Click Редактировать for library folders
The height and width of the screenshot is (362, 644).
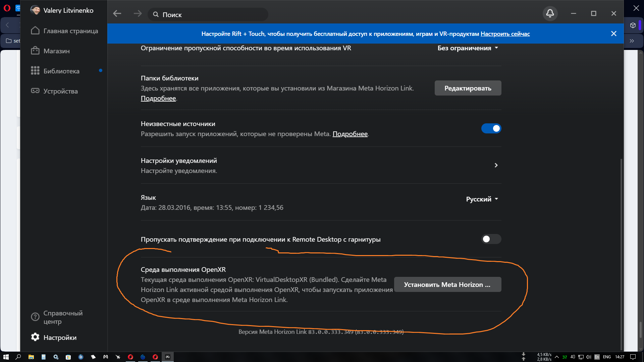click(468, 88)
